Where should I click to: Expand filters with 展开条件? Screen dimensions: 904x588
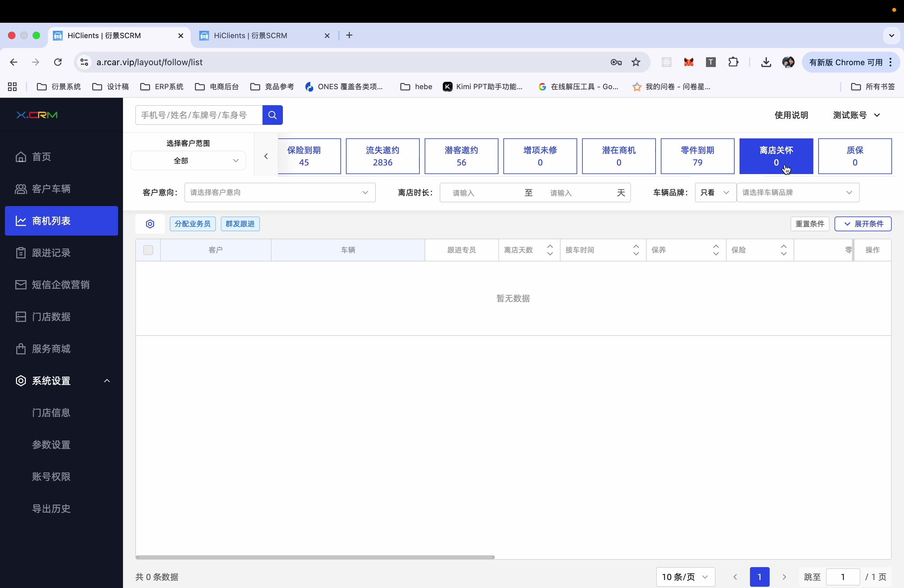point(863,224)
